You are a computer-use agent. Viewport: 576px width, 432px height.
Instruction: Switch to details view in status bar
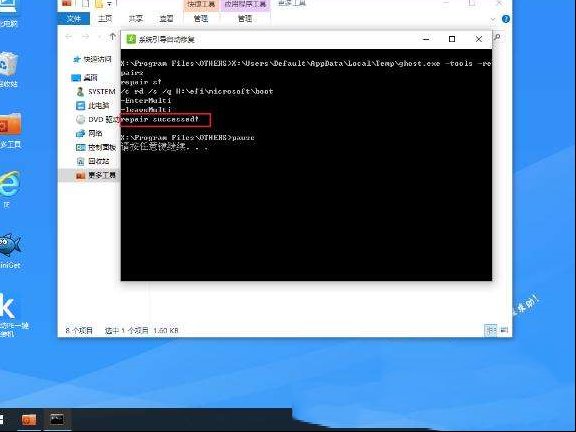[x=490, y=330]
